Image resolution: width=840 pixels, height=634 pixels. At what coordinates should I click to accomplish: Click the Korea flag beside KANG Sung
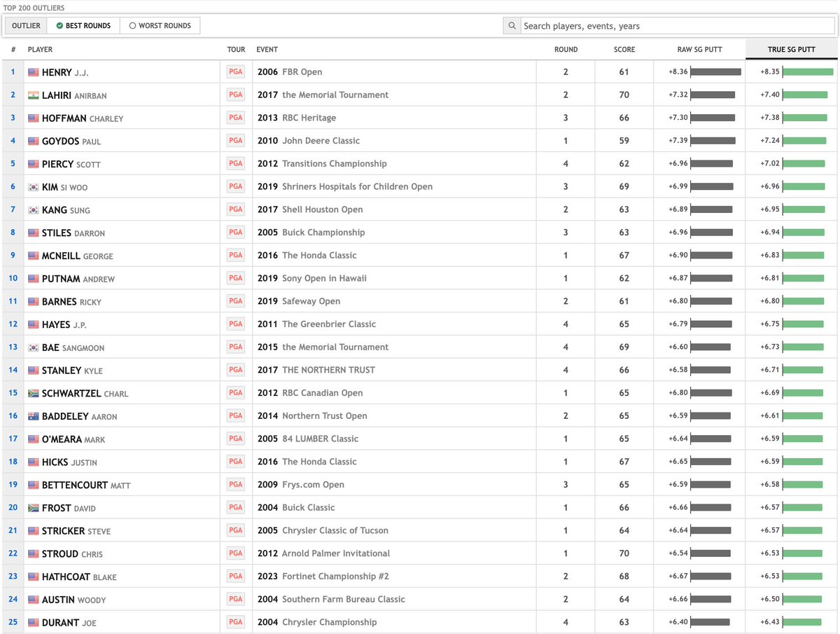click(x=34, y=210)
